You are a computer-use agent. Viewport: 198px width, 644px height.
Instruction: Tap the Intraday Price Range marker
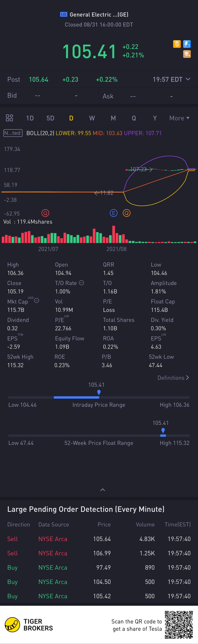pyautogui.click(x=99, y=392)
